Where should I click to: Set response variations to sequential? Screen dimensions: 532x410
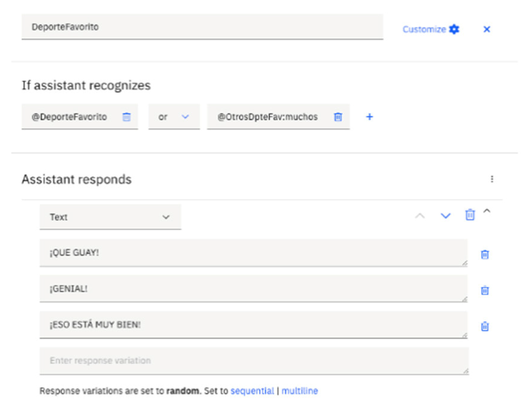click(252, 391)
